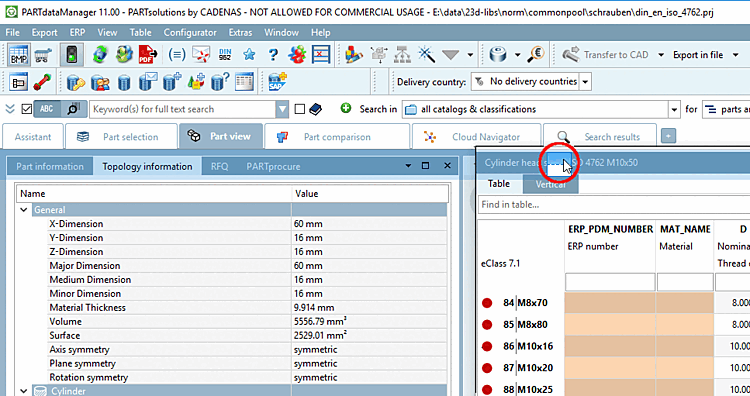Tick the empty checkbox next to book icon
This screenshot has height=396, width=750.
coord(299,110)
